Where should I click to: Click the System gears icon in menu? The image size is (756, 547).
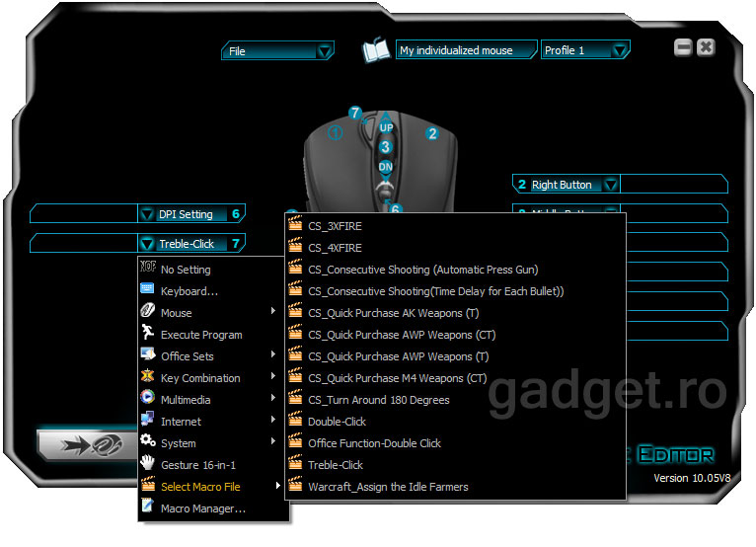click(147, 442)
